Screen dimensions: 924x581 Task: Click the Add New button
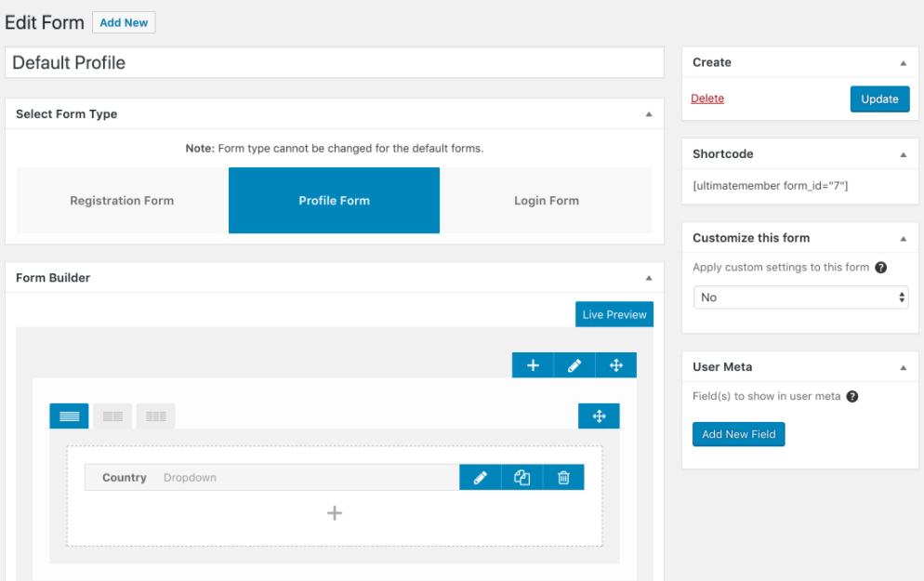[124, 22]
